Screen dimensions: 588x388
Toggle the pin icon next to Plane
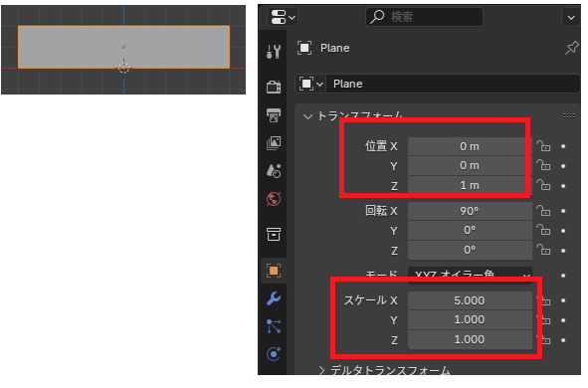point(572,48)
